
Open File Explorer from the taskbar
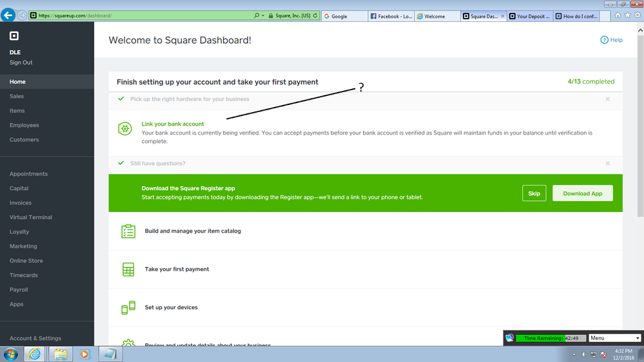coord(61,354)
